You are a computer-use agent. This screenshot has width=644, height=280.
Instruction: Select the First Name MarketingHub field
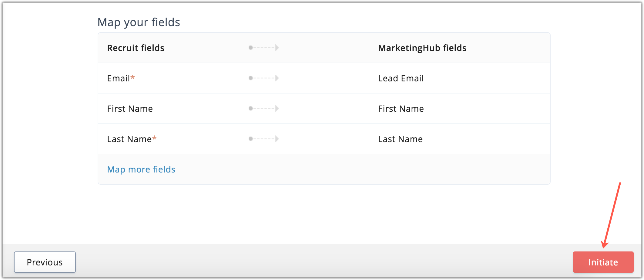click(401, 108)
